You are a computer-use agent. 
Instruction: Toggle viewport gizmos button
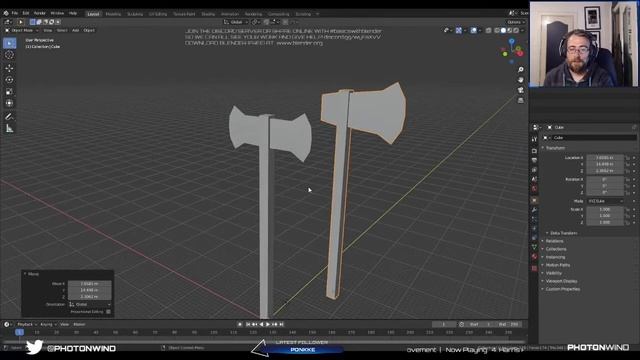459,30
